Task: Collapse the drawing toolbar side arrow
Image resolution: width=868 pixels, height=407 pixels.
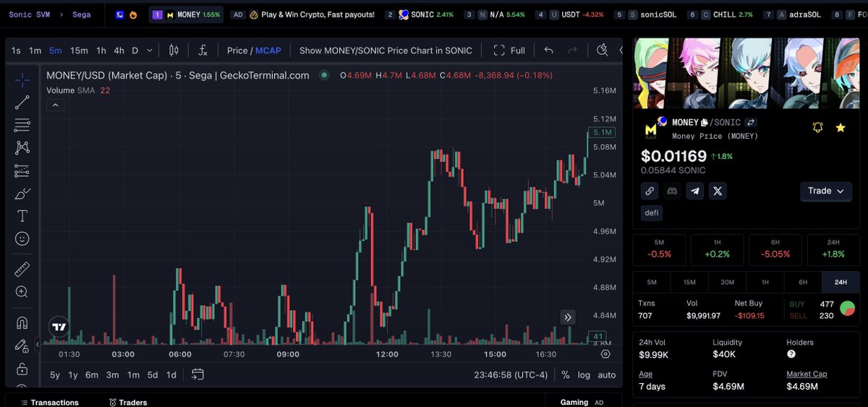Action: (x=38, y=345)
